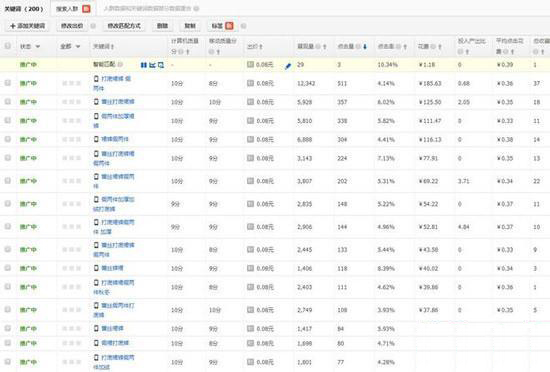Open keyword link in 1,406 impressions row
This screenshot has width=550, height=372.
coord(112,268)
